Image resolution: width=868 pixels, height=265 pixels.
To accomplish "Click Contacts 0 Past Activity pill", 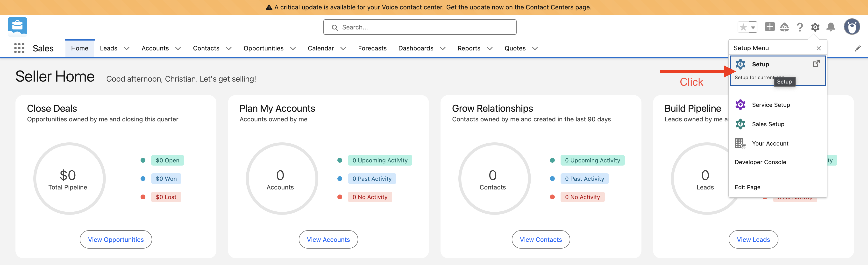I will (x=585, y=179).
